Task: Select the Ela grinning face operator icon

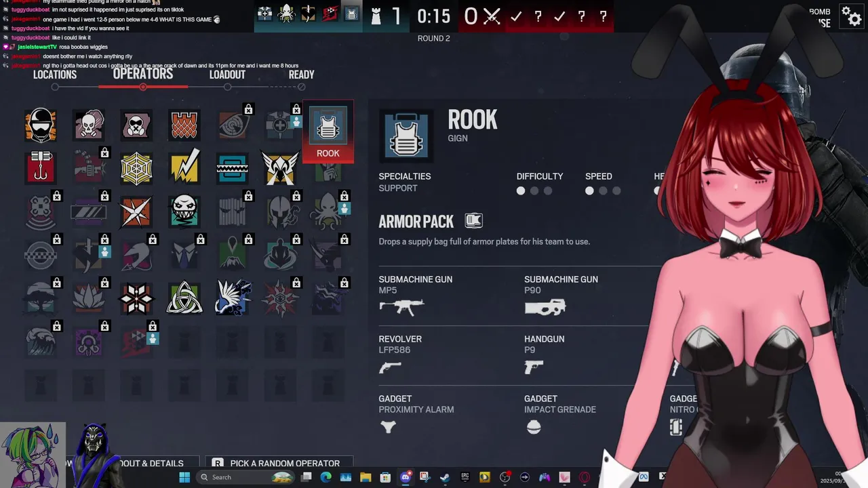Action: (x=184, y=211)
